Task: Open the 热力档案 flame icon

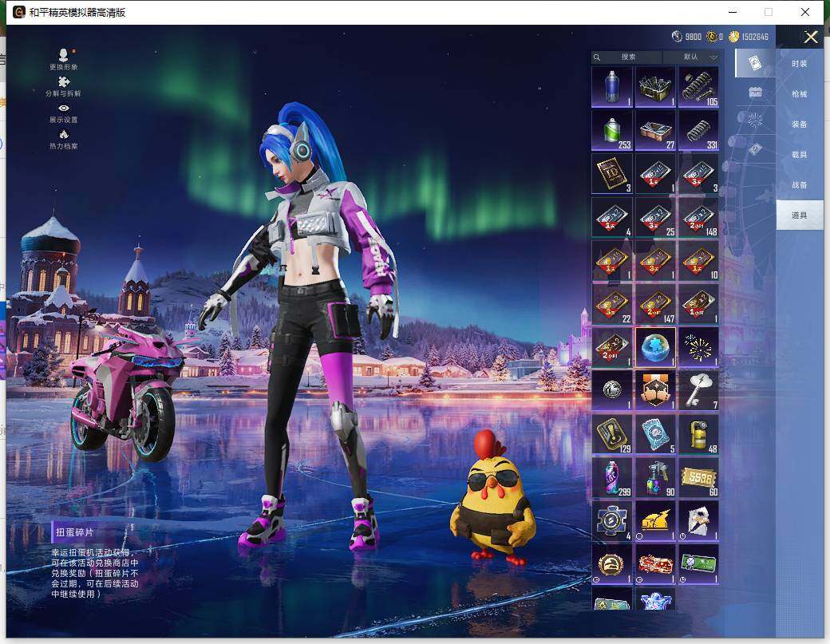Action: [x=64, y=139]
